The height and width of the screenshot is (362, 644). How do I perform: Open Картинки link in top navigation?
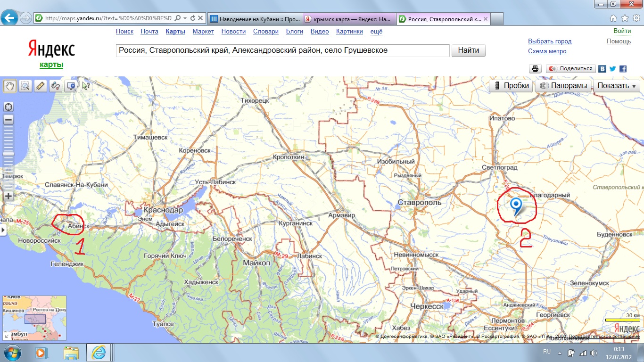pos(349,32)
